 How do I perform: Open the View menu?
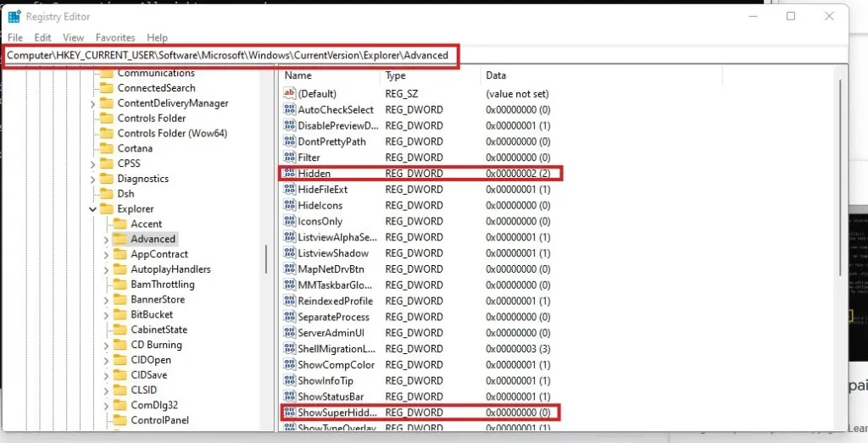[x=73, y=37]
